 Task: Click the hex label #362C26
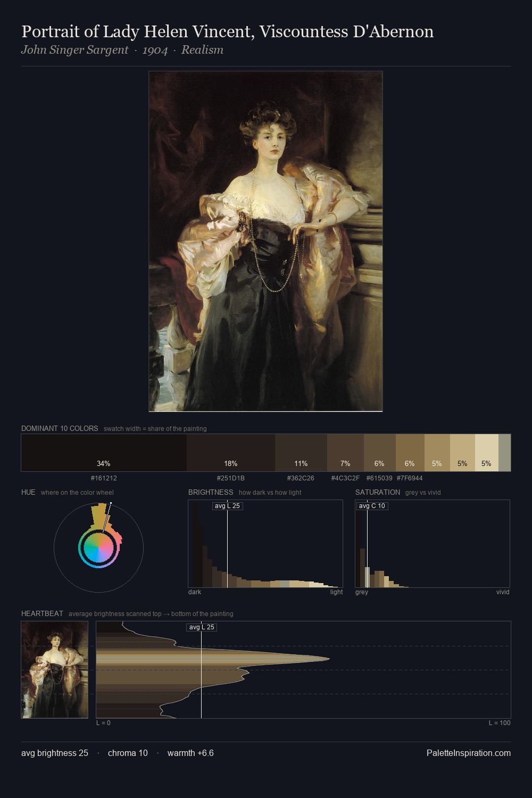click(x=301, y=478)
